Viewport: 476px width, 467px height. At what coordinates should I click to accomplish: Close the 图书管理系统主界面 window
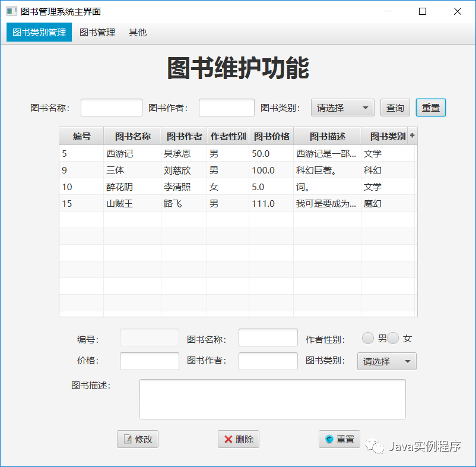[458, 11]
